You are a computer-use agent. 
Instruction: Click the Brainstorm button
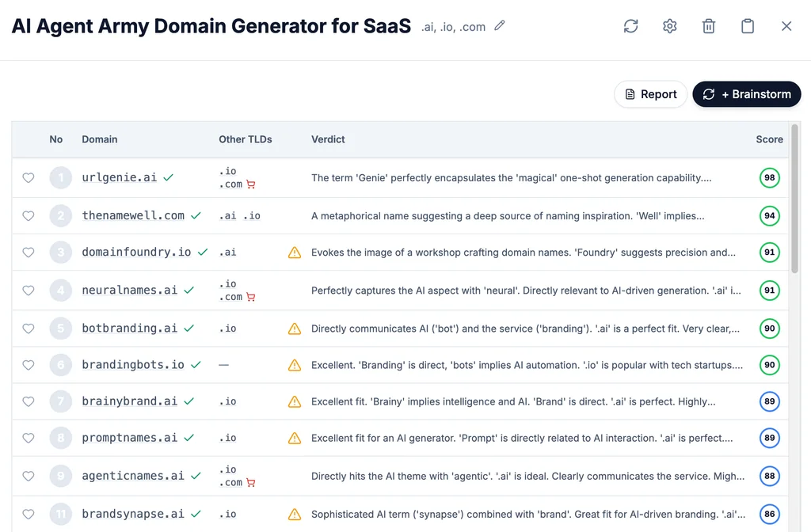coord(746,93)
